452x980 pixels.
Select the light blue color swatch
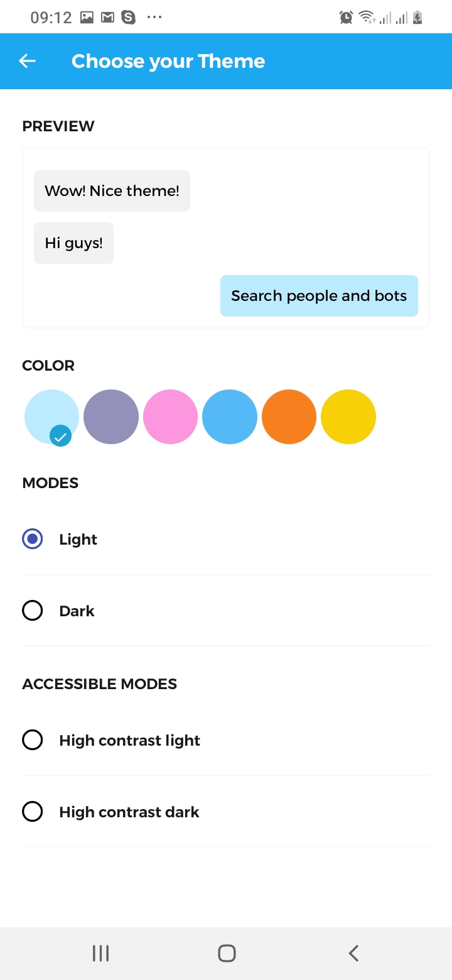click(x=51, y=416)
